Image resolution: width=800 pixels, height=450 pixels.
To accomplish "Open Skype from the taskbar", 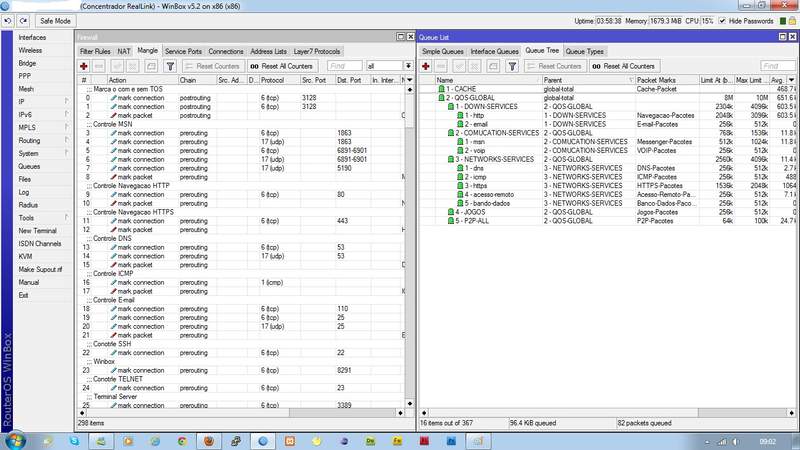I will [74, 441].
